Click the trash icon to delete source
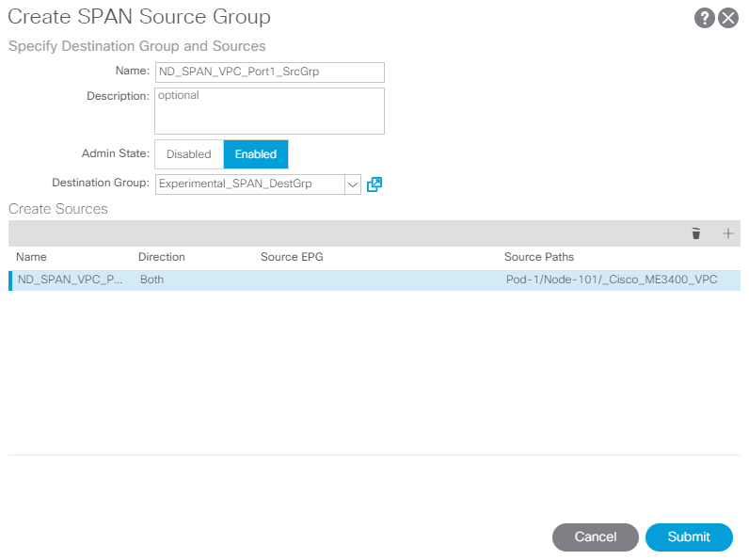 click(696, 233)
